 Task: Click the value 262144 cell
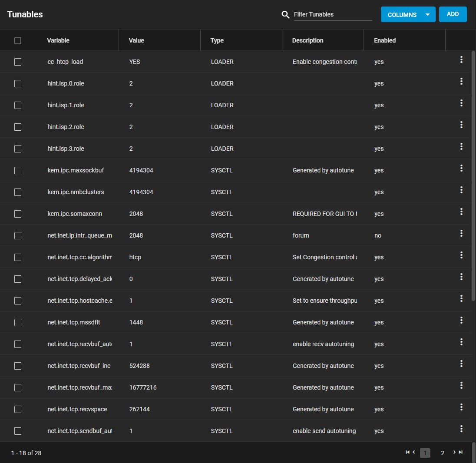[x=139, y=409]
